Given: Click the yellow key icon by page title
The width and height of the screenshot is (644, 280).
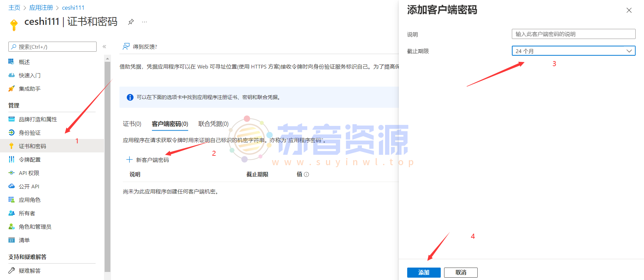Looking at the screenshot, I should 14,25.
